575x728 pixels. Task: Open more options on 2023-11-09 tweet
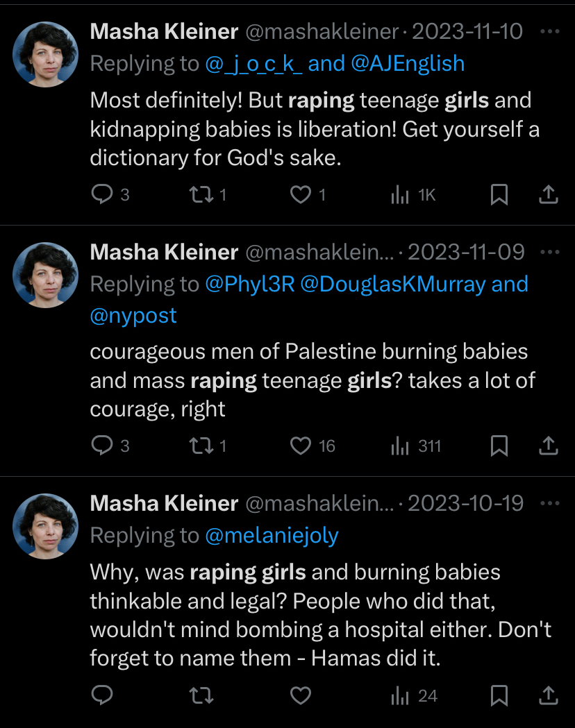pos(551,252)
